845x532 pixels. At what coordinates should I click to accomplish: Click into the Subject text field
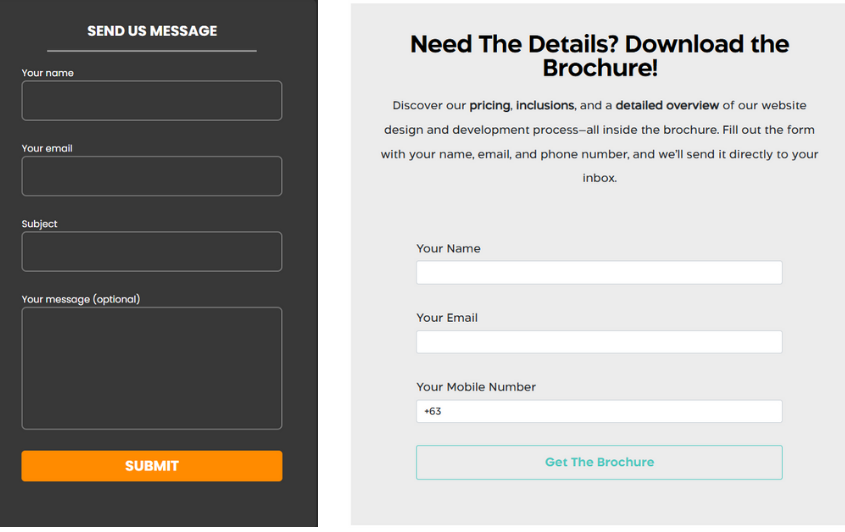[151, 252]
